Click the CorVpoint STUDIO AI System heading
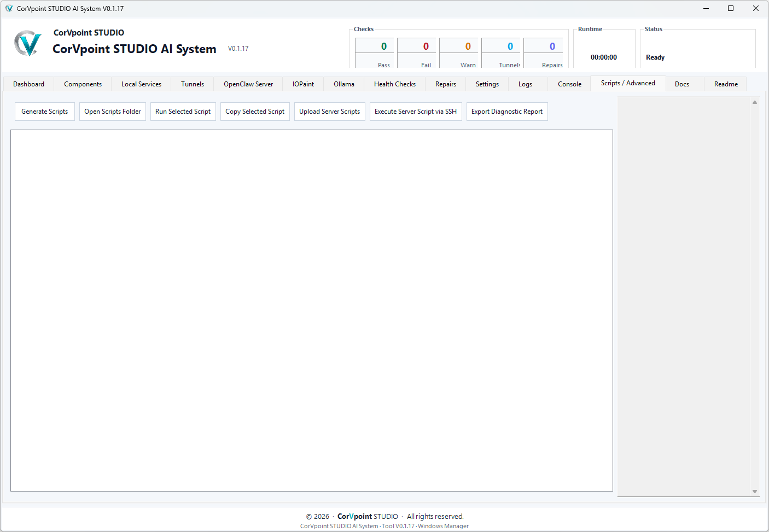This screenshot has width=769, height=532. tap(135, 49)
